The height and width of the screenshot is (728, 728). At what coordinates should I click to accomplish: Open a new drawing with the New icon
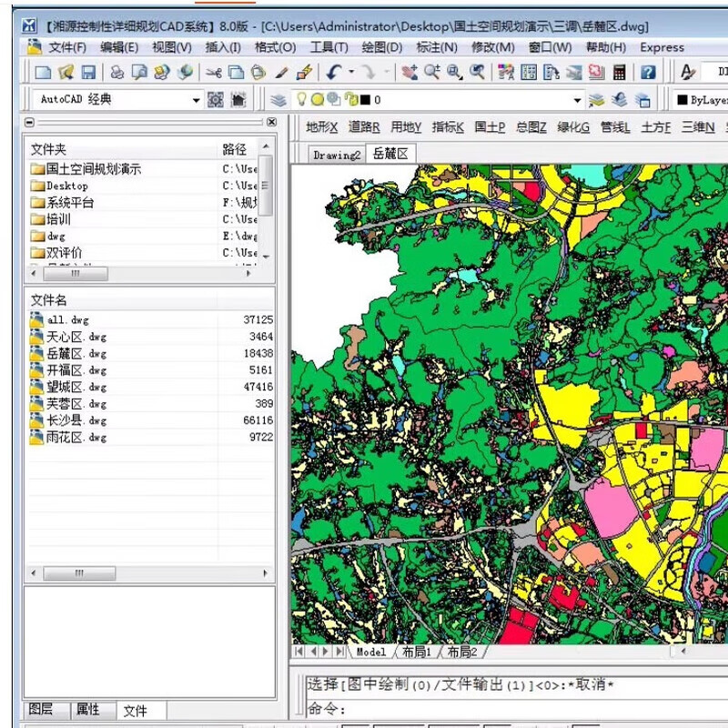point(44,71)
